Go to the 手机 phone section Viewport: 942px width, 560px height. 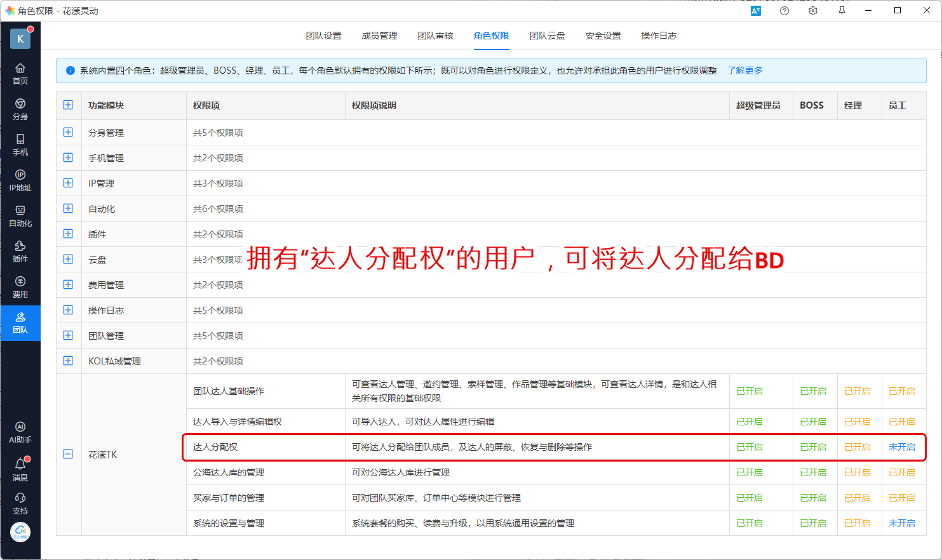click(20, 144)
